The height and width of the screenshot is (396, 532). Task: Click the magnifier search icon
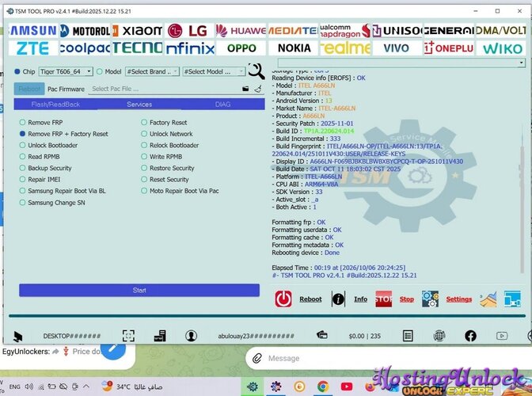256,71
